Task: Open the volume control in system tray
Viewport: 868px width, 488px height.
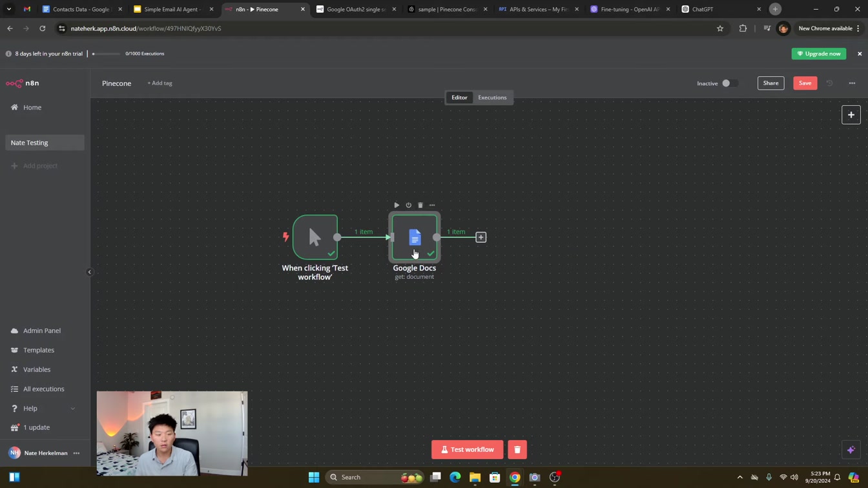Action: (794, 477)
